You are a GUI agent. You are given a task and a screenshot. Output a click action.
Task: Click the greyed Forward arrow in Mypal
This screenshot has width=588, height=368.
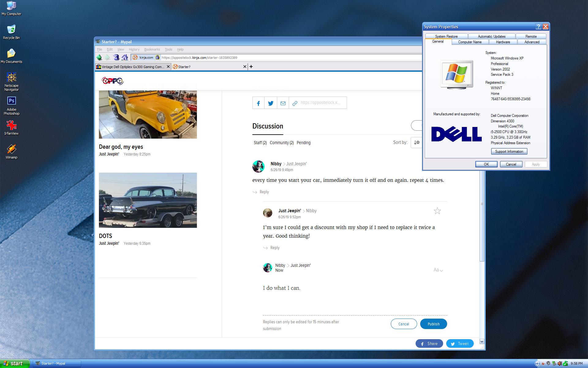[x=107, y=57]
